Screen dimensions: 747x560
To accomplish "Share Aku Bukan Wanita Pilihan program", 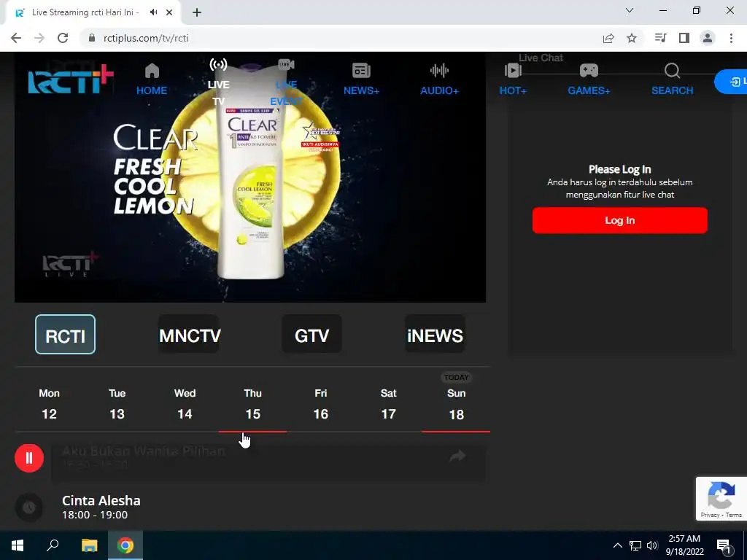I will point(457,456).
